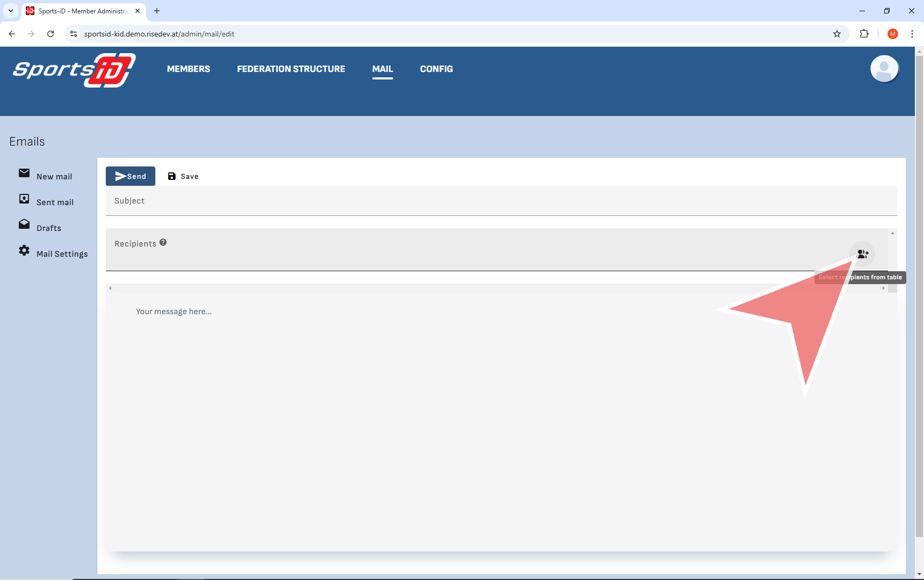Screen dimensions: 924x580
Task: Open Drafts folder in the sidebar
Action: 48,228
